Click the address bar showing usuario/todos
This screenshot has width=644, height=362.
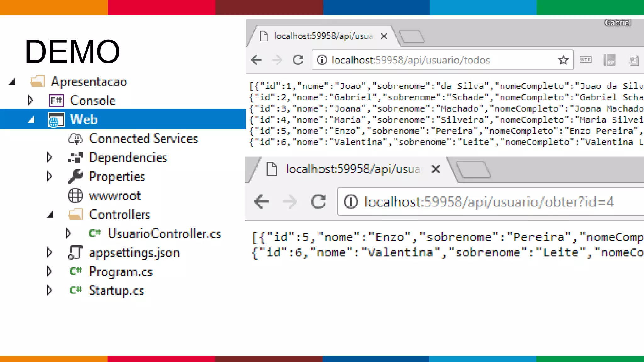pos(440,60)
